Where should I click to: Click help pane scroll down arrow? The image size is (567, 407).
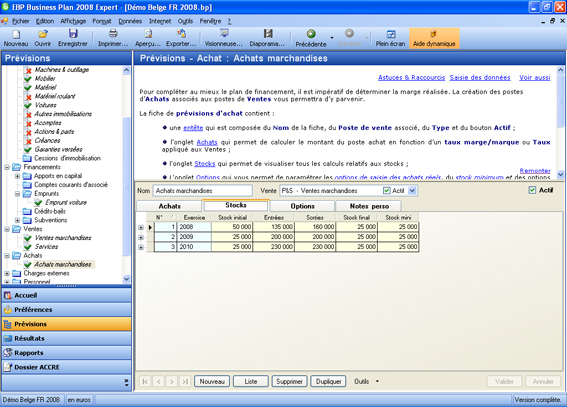pos(560,175)
